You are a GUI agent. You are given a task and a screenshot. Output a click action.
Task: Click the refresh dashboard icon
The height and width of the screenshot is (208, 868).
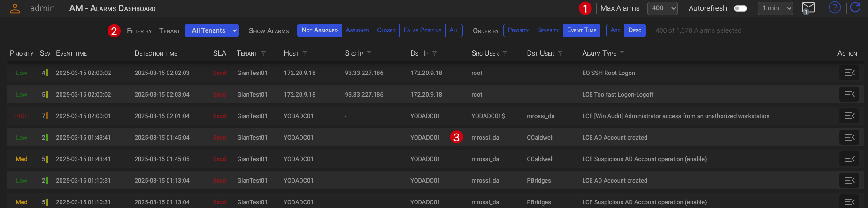click(x=855, y=7)
